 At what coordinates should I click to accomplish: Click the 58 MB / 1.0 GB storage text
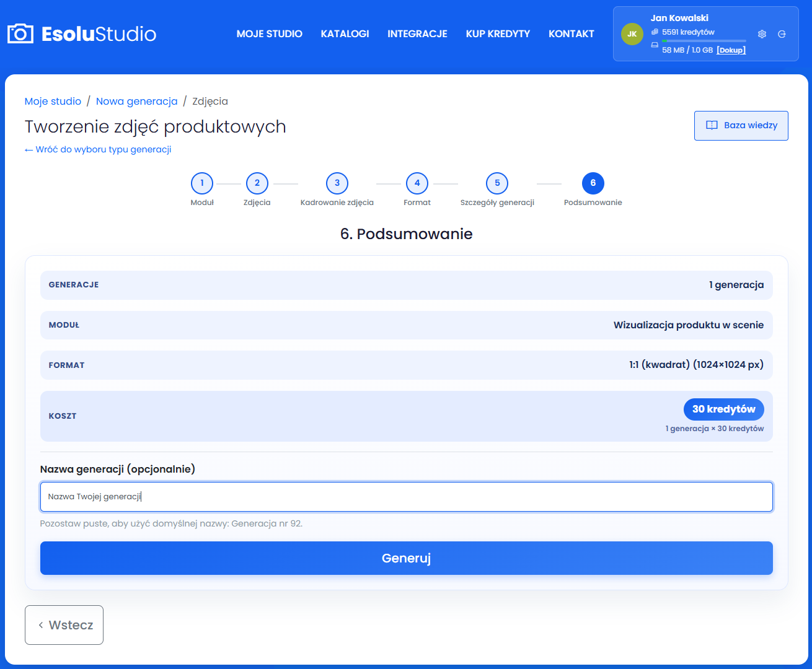687,50
